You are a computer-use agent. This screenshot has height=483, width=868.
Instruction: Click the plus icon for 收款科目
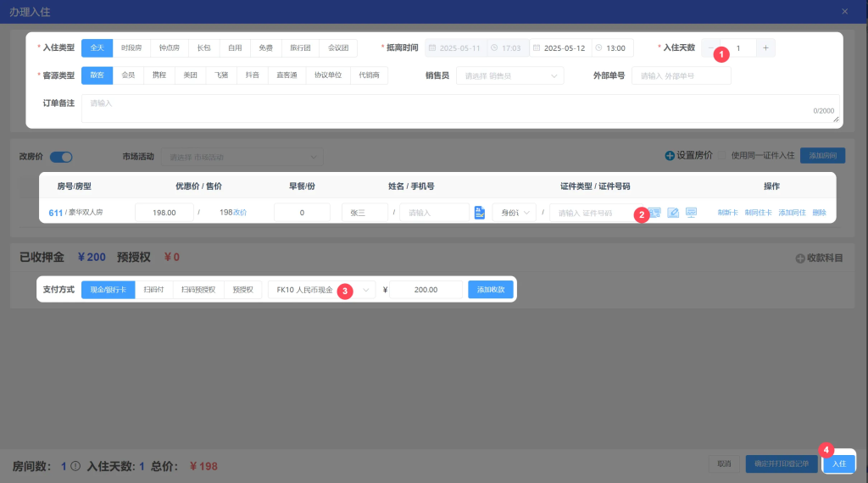(799, 258)
